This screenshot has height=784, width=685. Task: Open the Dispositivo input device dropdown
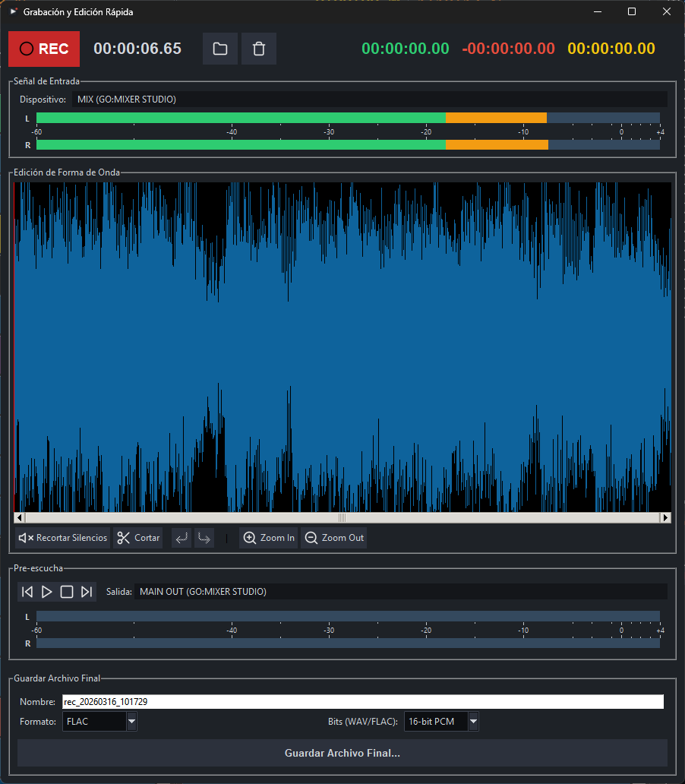coord(370,100)
